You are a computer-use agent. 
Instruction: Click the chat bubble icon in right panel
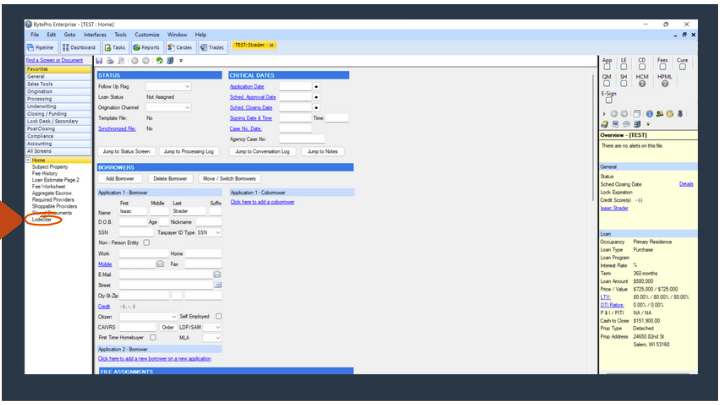coord(626,124)
